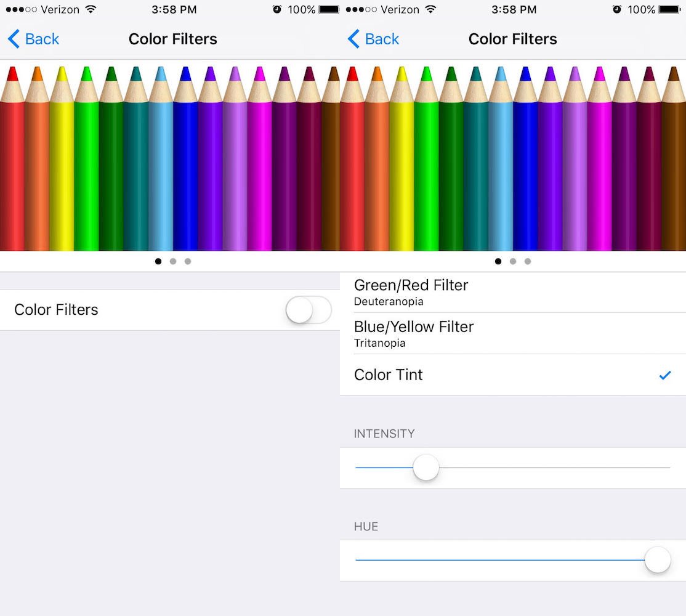This screenshot has width=686, height=616.
Task: Go to the third page dot on the right screen
Action: pyautogui.click(x=528, y=261)
